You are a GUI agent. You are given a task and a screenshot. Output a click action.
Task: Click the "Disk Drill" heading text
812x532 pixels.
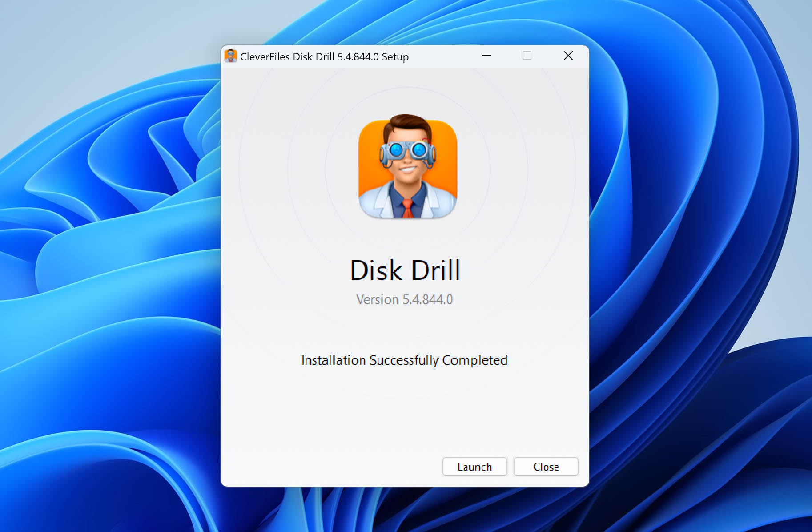pos(405,270)
